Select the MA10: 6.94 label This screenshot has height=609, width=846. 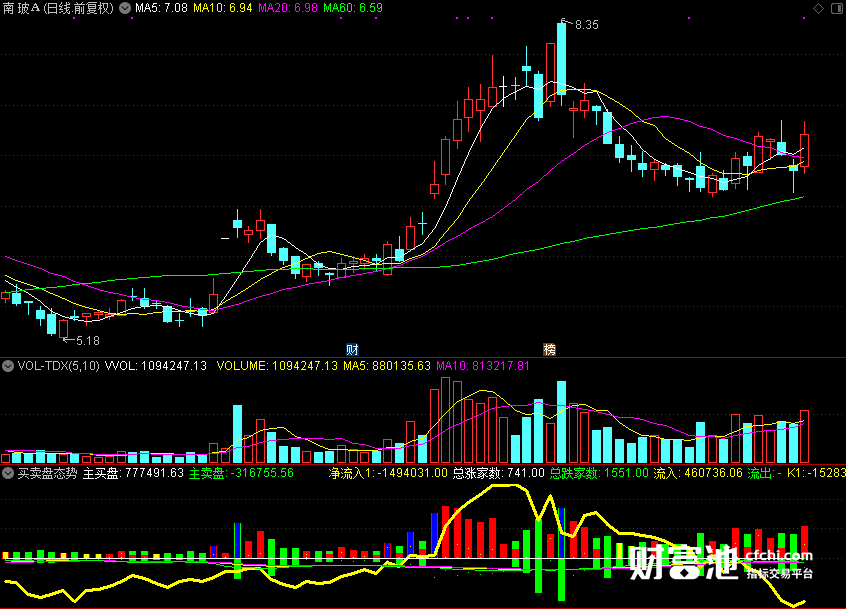(x=223, y=8)
